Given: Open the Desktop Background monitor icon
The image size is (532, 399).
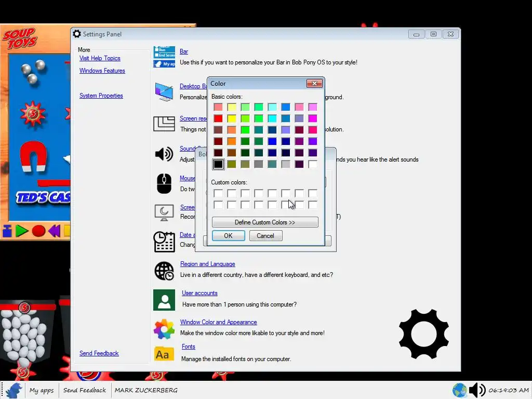Looking at the screenshot, I should click(164, 91).
